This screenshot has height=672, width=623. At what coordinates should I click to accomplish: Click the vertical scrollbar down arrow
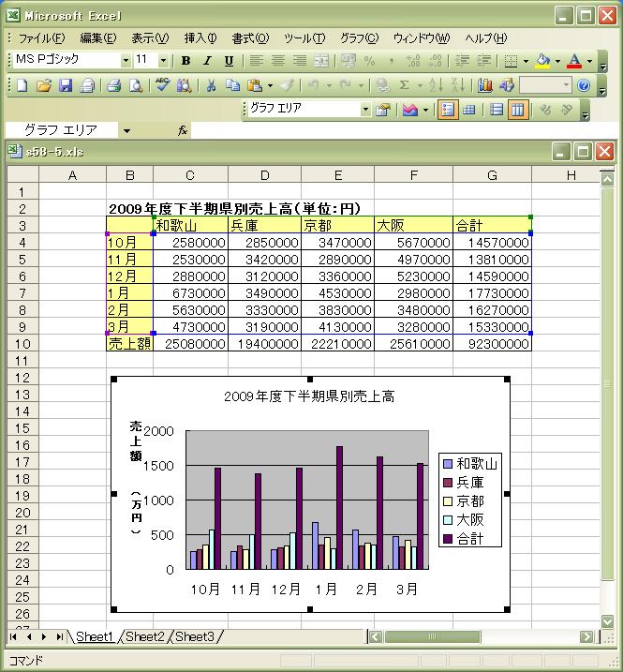607,620
